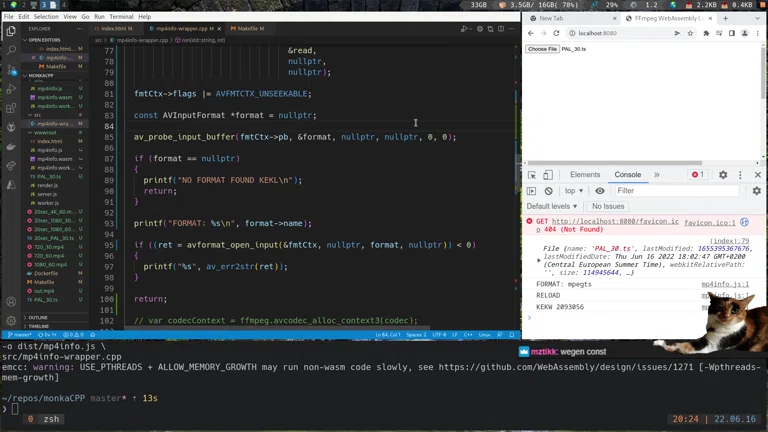Expand the Timeline section

[x=38, y=326]
